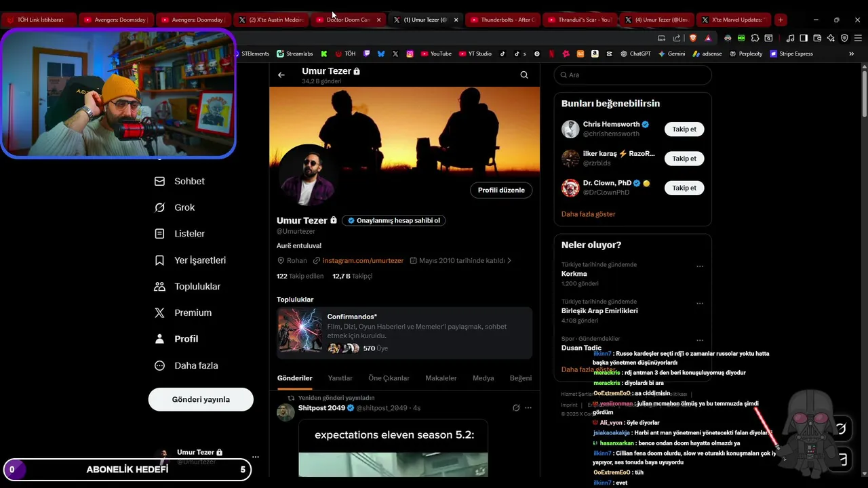The height and width of the screenshot is (488, 868).
Task: Follow Chris Hemsworth with Takip et
Action: click(x=684, y=129)
